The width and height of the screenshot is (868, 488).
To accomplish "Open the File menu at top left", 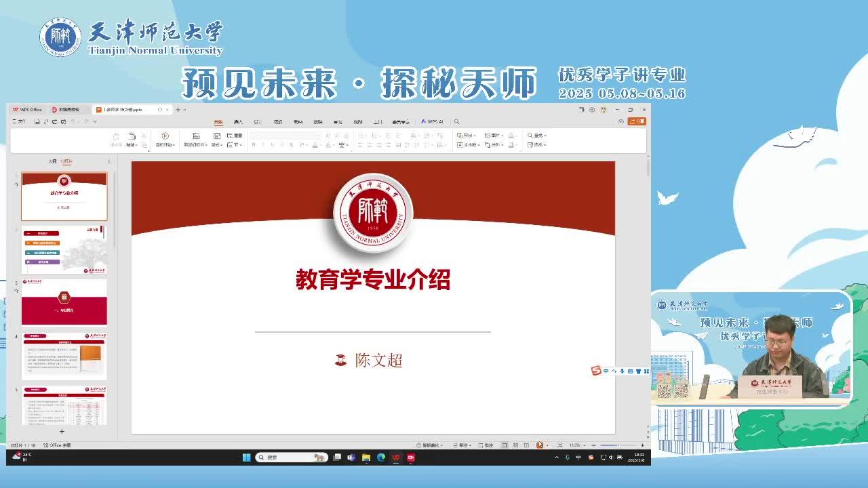I will pos(19,121).
